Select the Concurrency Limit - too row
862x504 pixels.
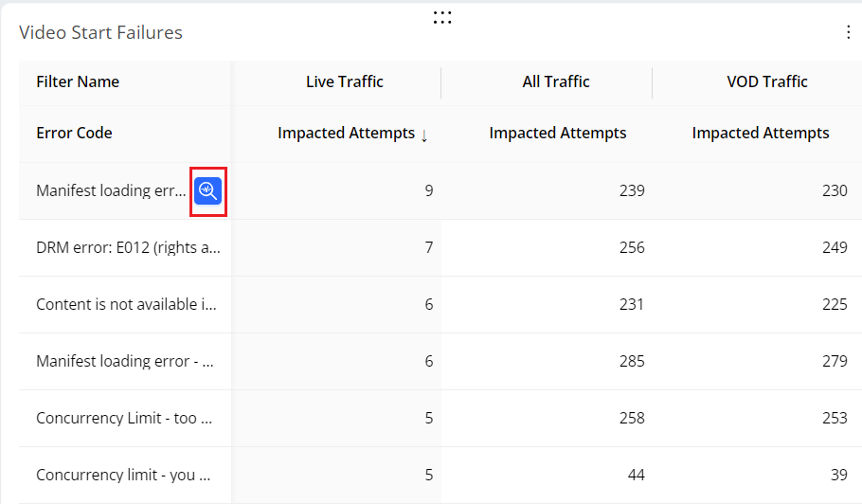124,419
